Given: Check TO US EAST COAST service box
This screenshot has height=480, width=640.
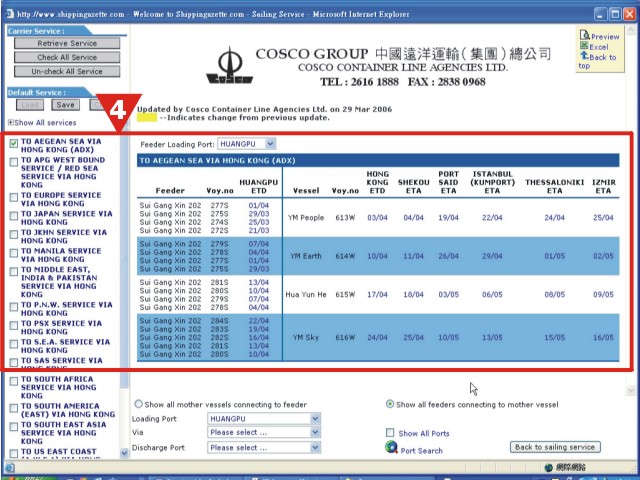Looking at the screenshot, I should click(x=14, y=453).
